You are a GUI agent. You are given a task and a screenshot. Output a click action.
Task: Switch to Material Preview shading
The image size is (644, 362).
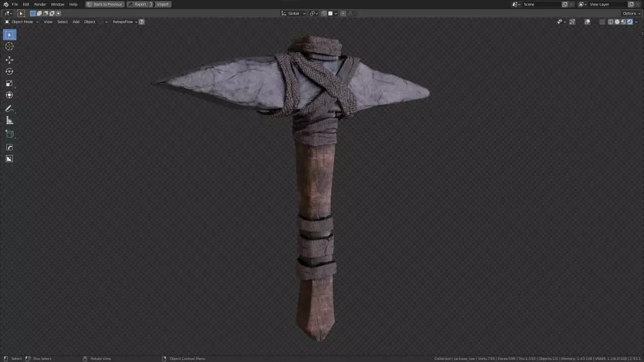click(x=623, y=22)
